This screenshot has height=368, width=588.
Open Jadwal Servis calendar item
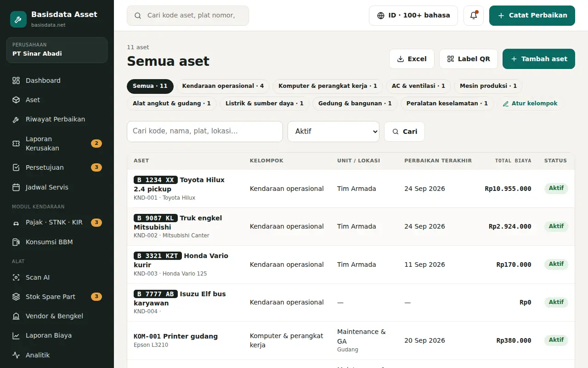click(x=57, y=187)
